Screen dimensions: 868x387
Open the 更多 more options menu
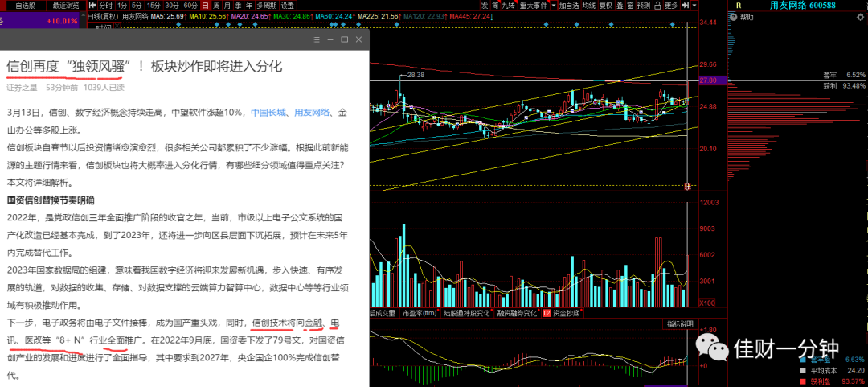click(671, 6)
